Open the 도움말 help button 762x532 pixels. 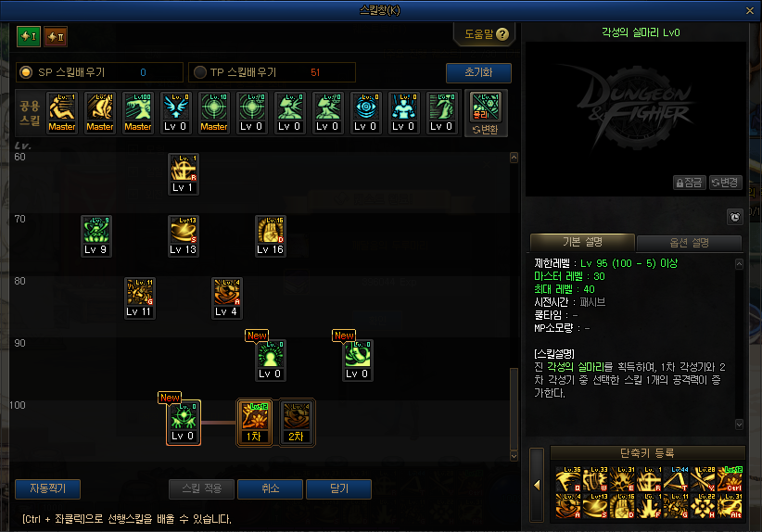pos(486,34)
